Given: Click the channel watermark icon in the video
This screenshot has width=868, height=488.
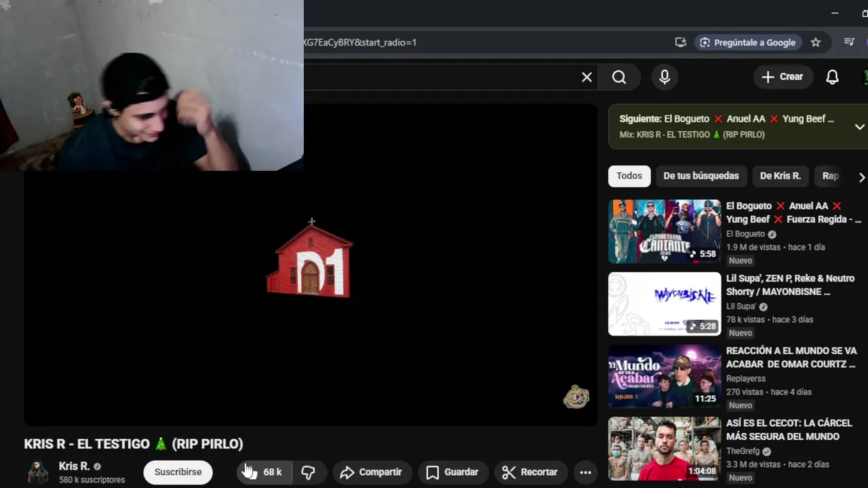Looking at the screenshot, I should (576, 397).
